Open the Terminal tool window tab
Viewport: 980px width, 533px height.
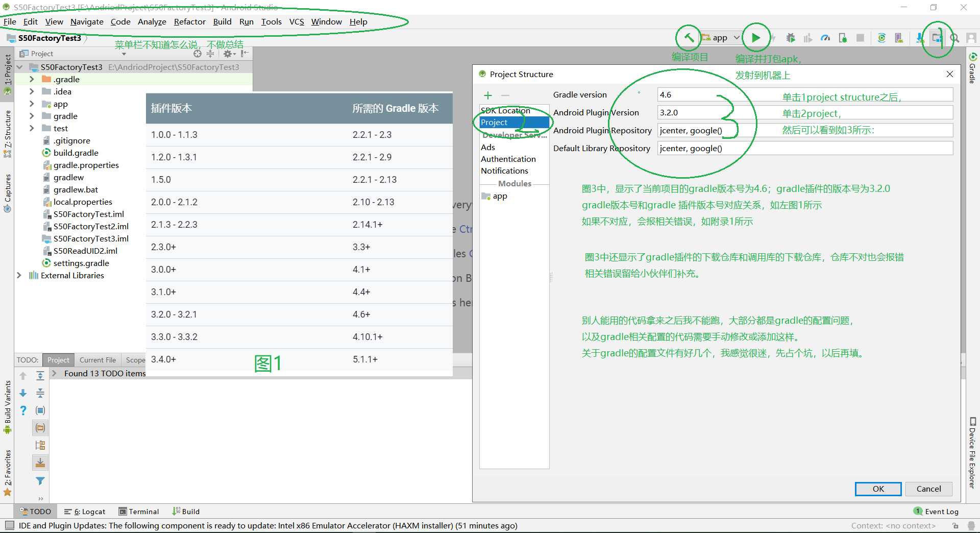(139, 512)
